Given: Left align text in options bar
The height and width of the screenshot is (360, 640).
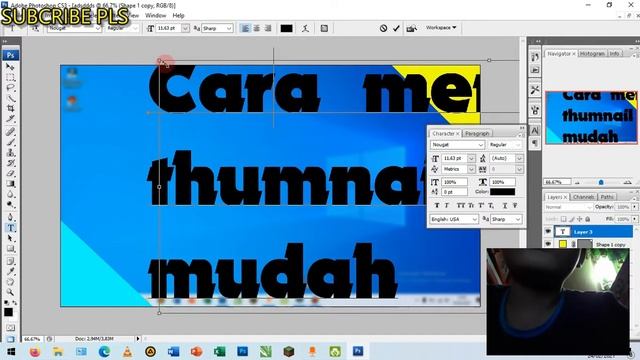Looking at the screenshot, I should [245, 28].
